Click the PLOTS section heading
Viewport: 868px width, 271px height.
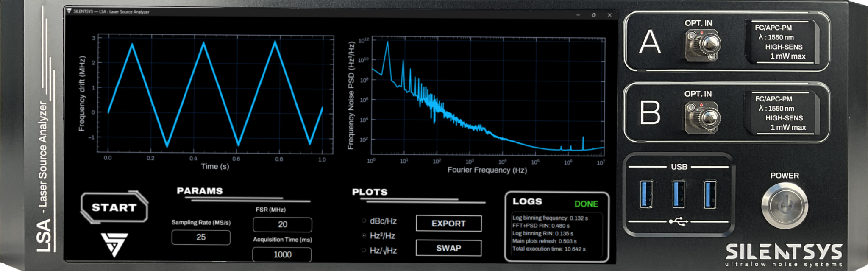(x=370, y=192)
